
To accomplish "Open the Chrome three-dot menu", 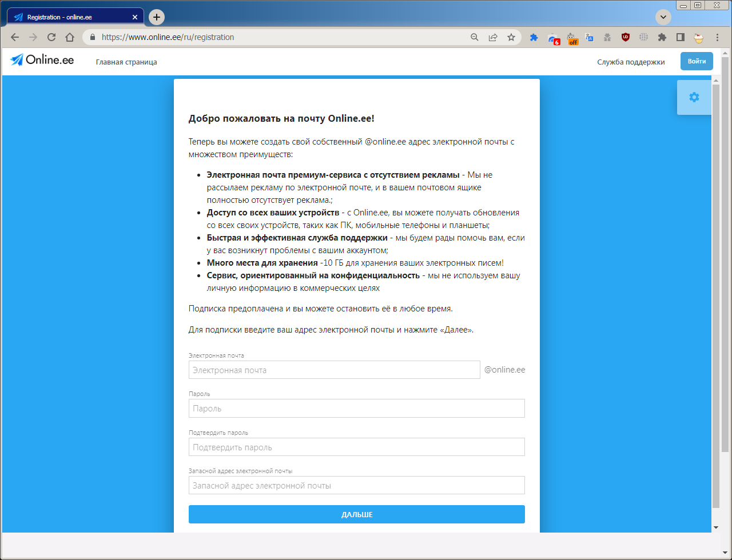I will [x=718, y=37].
